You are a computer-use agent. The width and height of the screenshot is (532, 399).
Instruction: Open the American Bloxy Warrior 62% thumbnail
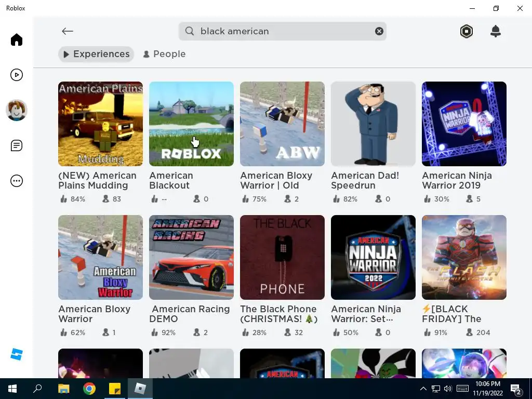100,258
